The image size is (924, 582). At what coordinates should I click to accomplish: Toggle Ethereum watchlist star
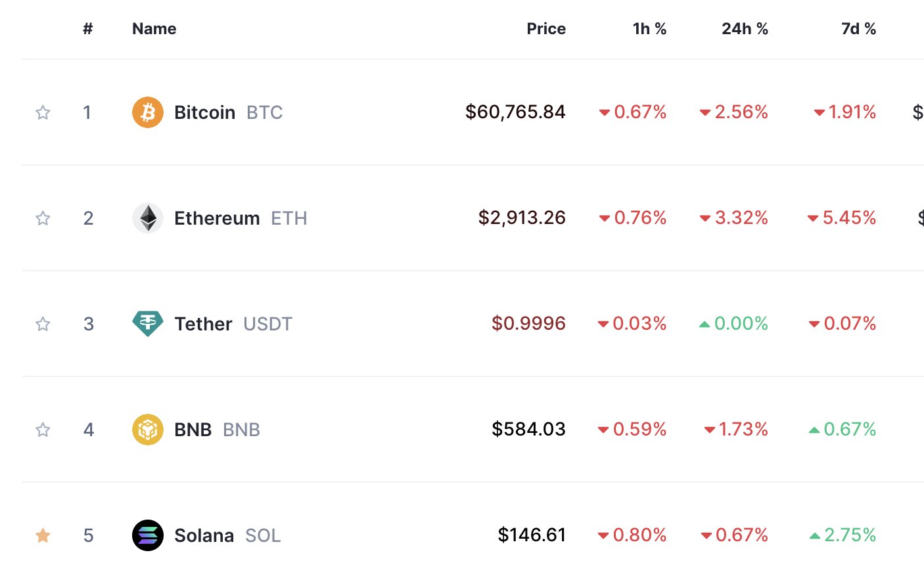click(x=43, y=218)
